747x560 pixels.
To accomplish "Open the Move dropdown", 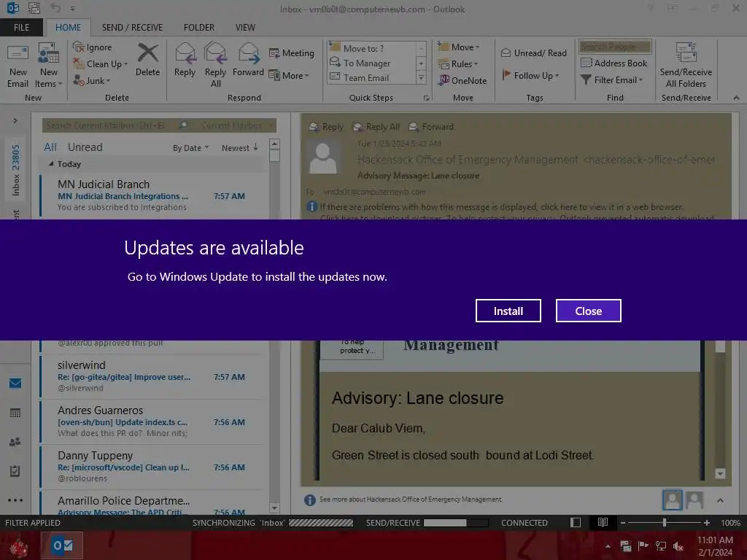I will pos(459,47).
